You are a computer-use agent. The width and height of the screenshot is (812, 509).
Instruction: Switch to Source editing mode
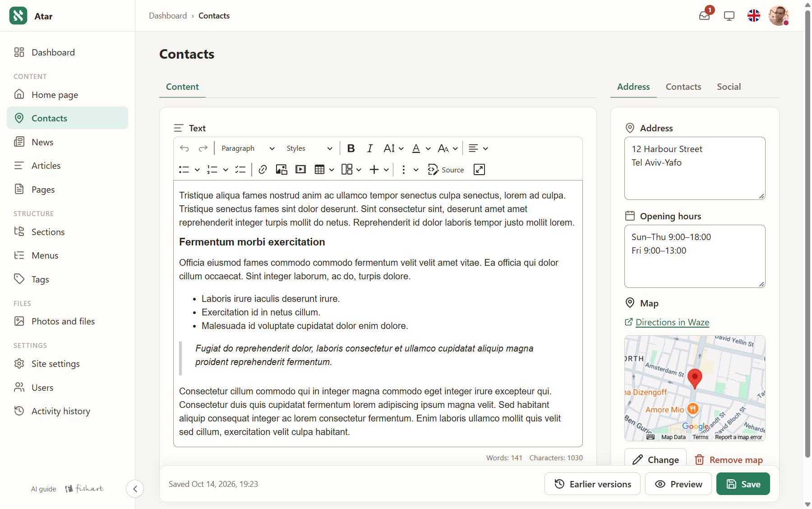tap(446, 170)
